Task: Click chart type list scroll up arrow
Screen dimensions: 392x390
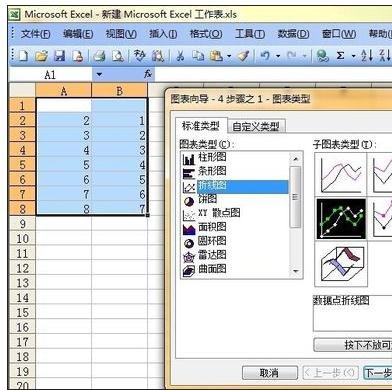Action: [295, 159]
